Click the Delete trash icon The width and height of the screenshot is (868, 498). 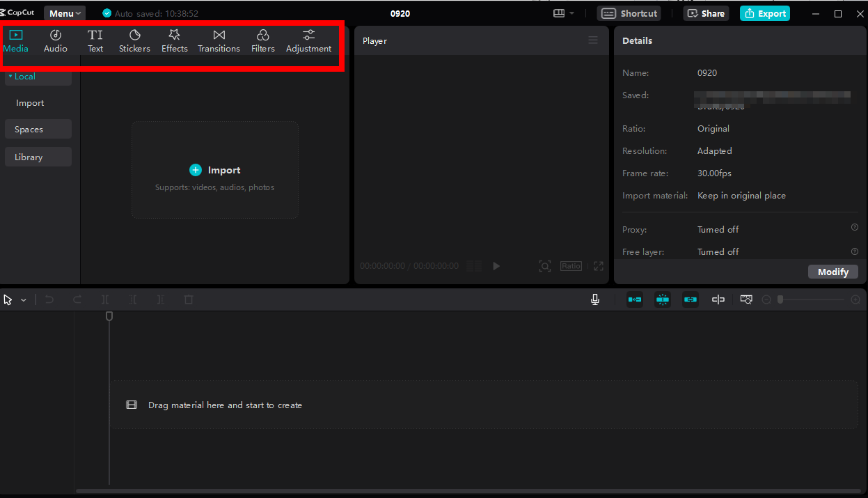(189, 299)
